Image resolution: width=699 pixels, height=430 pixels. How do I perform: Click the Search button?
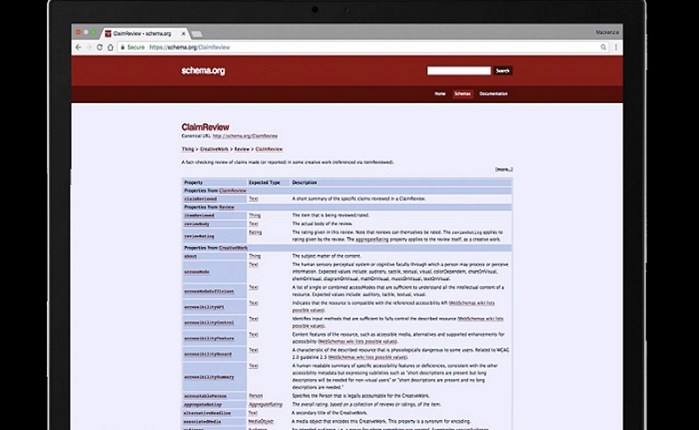point(502,71)
